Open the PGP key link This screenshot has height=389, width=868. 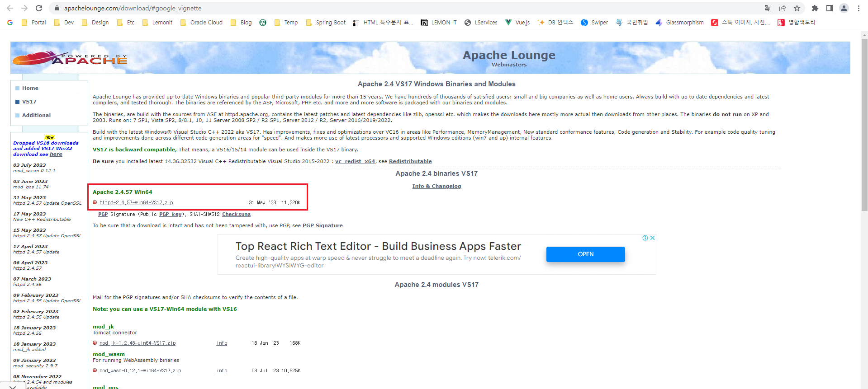[x=171, y=214]
